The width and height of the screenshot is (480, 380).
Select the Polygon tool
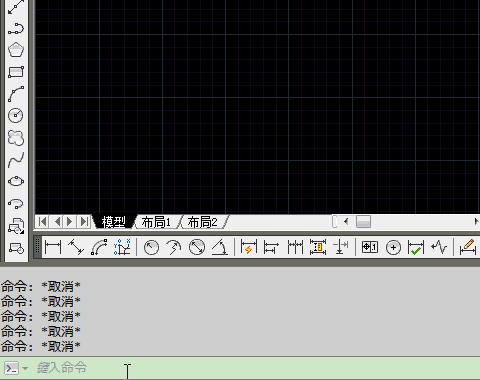[16, 50]
